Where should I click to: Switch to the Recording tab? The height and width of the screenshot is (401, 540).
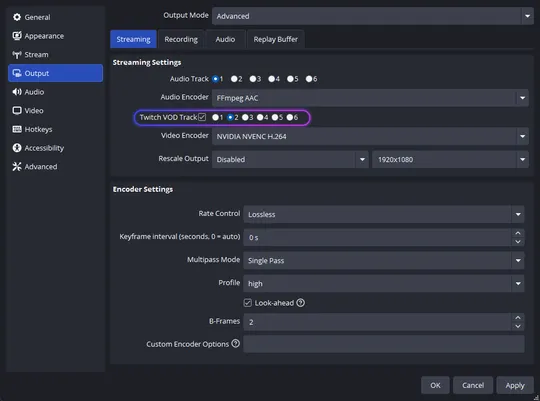pyautogui.click(x=181, y=39)
